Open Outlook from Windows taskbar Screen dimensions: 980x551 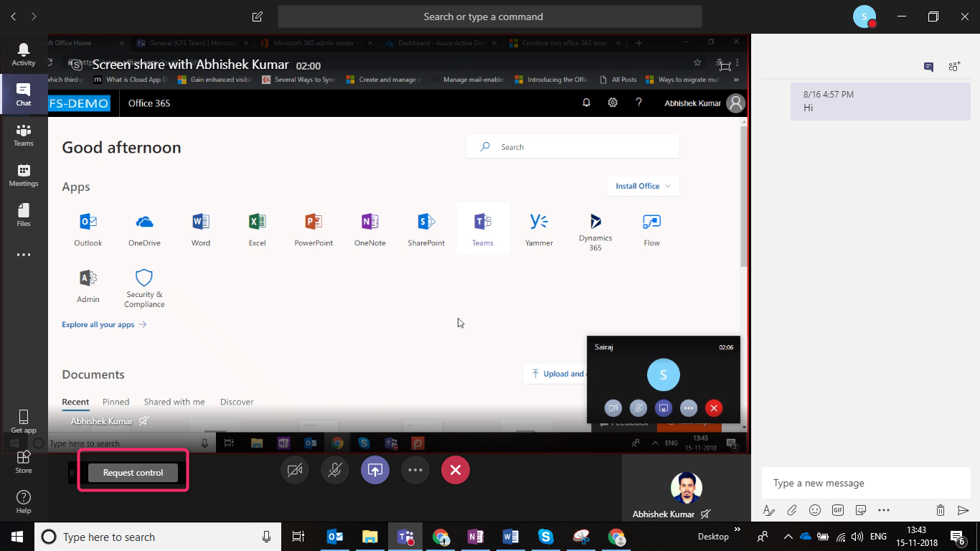[335, 537]
